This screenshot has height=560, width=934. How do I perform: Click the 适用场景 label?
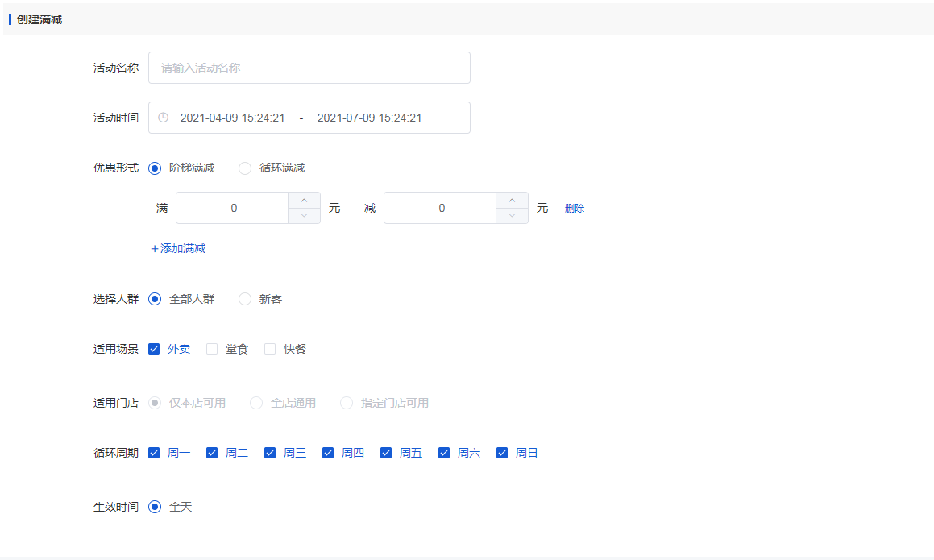pos(115,349)
